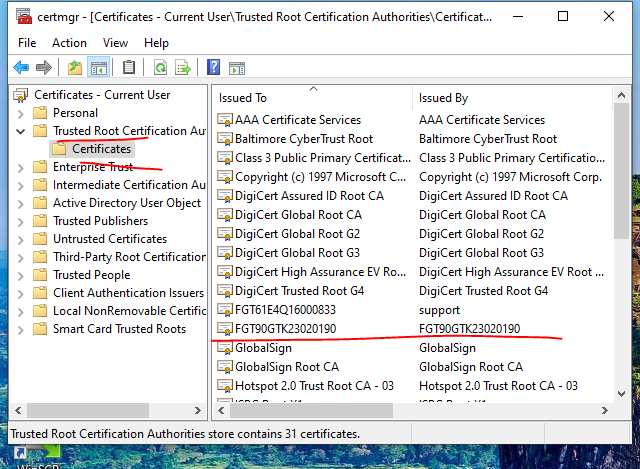Click certificate icon of DigiCert Trusted Root G4
The height and width of the screenshot is (469, 640).
pyautogui.click(x=225, y=291)
